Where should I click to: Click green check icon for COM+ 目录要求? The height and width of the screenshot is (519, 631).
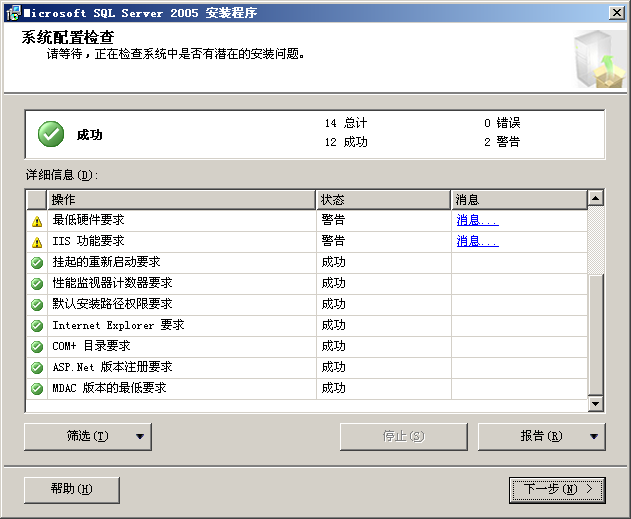coord(37,347)
